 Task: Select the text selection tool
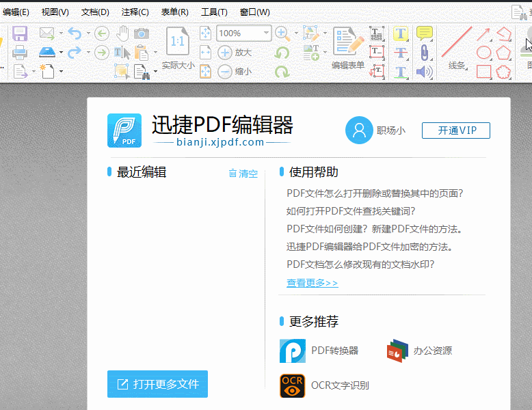[122, 53]
